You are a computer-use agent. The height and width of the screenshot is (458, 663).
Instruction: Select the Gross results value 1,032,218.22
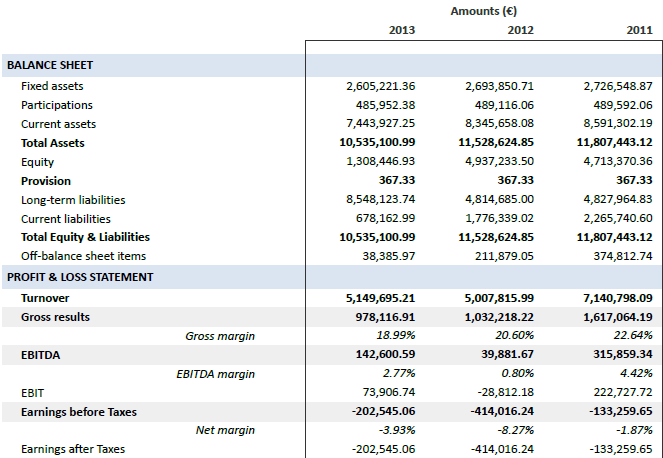coord(496,317)
